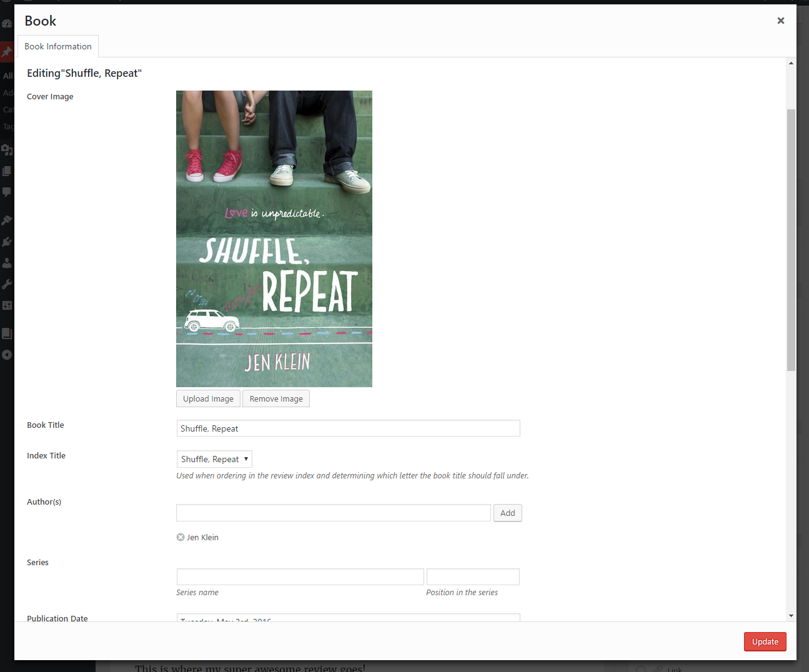Viewport: 809px width, 672px height.
Task: Click the Remove Image button
Action: [276, 399]
